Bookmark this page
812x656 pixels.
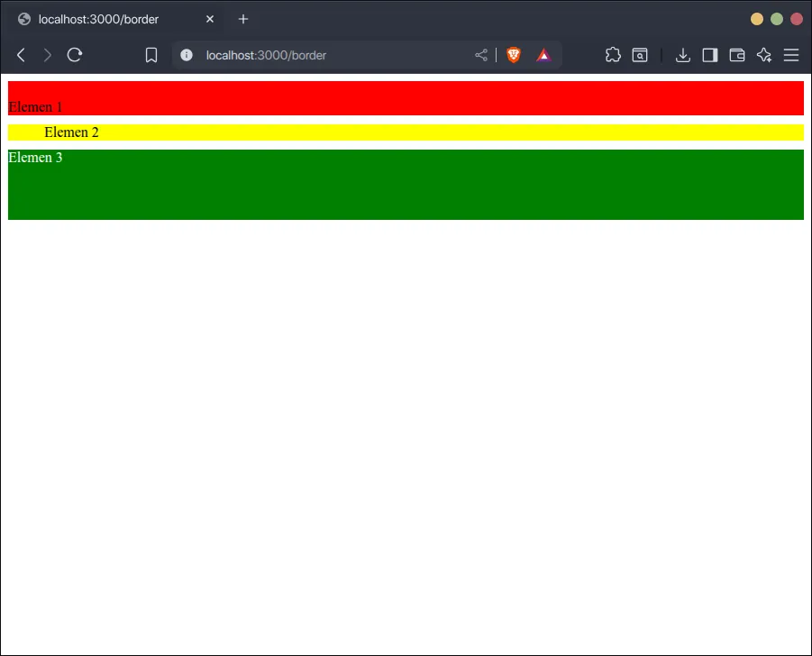[x=151, y=55]
